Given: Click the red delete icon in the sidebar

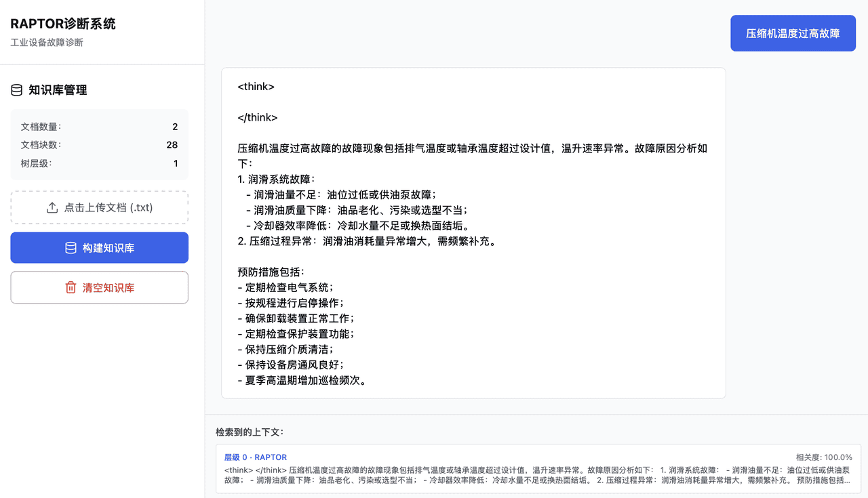Looking at the screenshot, I should pos(71,287).
